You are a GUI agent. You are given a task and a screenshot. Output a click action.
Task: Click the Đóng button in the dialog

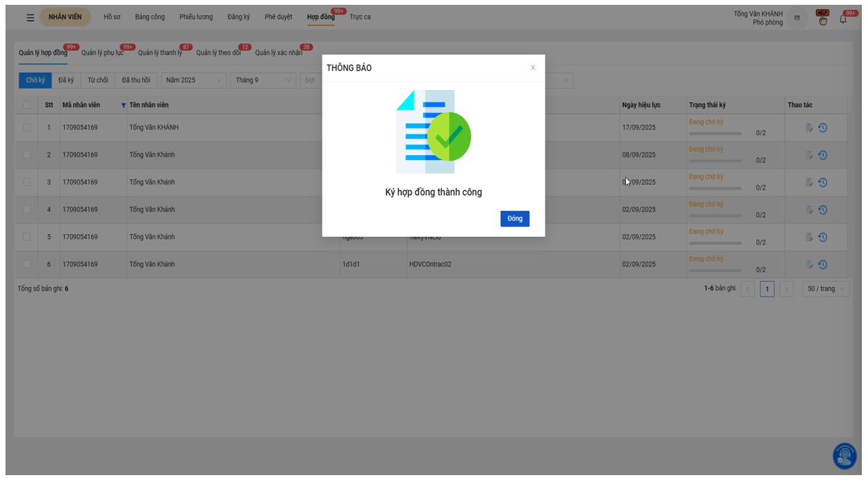tap(515, 218)
